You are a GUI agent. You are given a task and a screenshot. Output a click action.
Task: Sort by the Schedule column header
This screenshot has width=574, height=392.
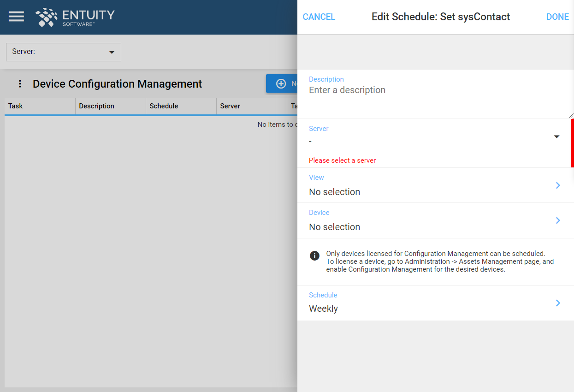point(164,106)
